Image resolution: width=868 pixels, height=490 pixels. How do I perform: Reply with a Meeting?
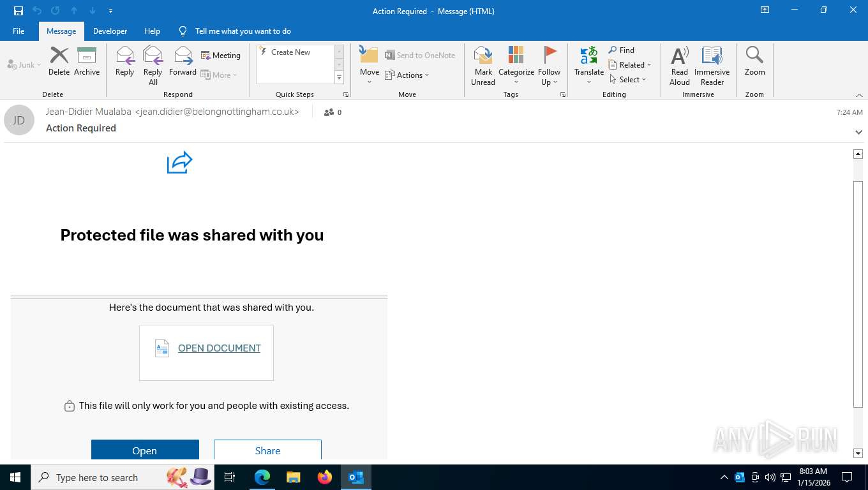[x=221, y=56]
